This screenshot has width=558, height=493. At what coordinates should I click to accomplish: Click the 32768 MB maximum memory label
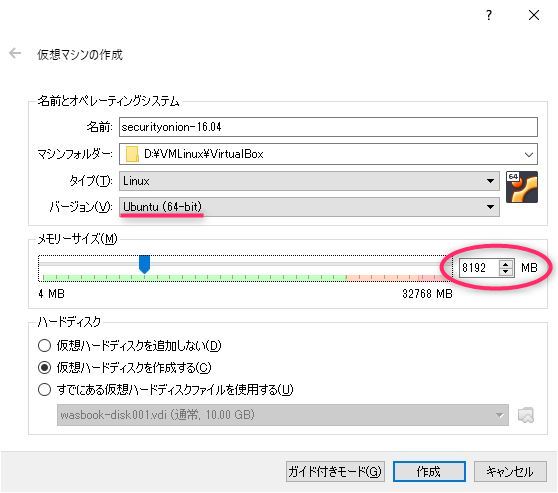coord(427,294)
